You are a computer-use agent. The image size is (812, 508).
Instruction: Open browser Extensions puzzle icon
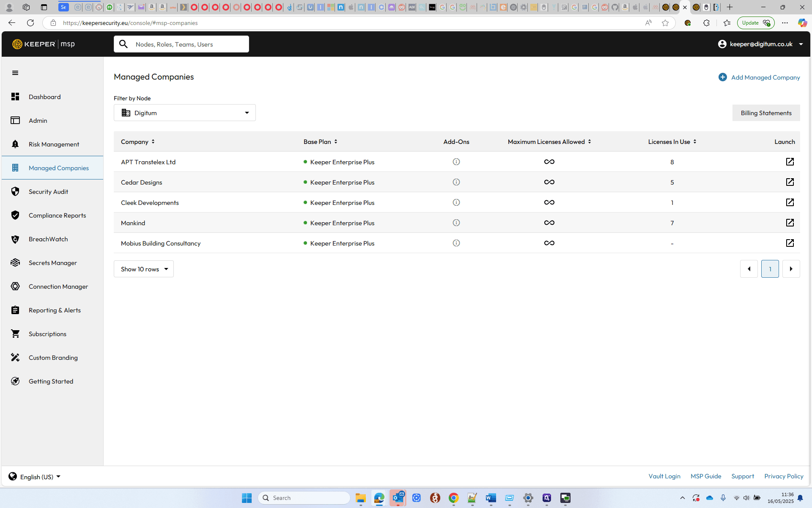tap(706, 23)
